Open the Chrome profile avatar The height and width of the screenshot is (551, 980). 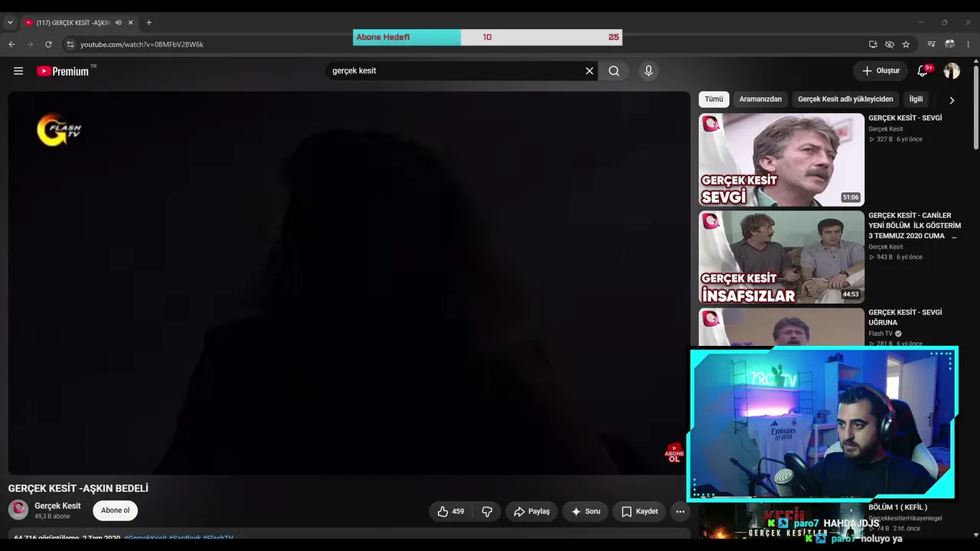(x=949, y=44)
